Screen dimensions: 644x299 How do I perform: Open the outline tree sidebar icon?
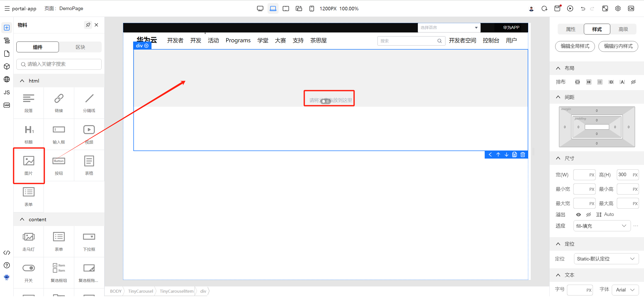7,41
